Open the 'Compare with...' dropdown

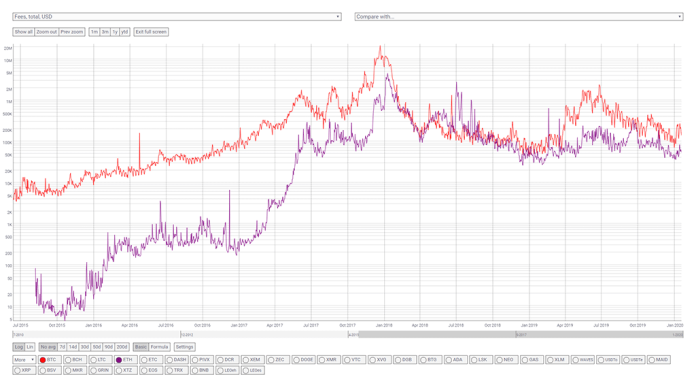tap(518, 16)
